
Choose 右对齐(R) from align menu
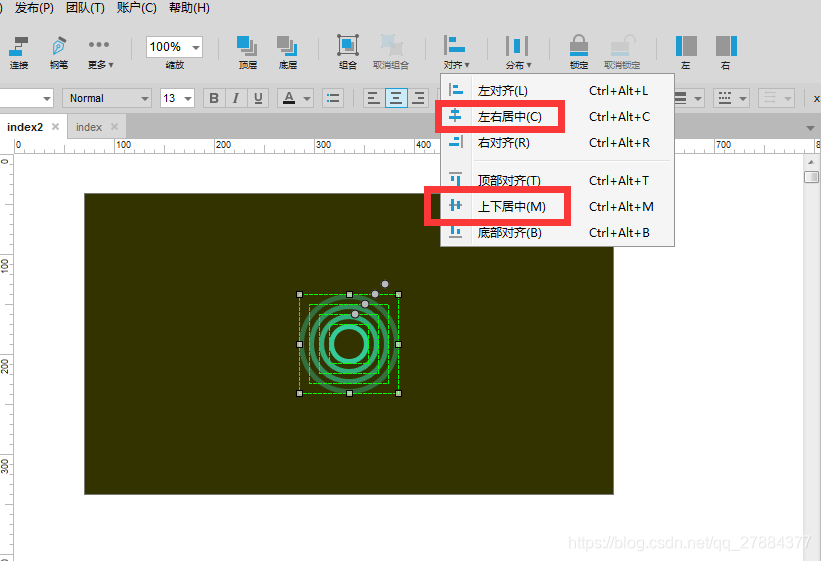557,142
